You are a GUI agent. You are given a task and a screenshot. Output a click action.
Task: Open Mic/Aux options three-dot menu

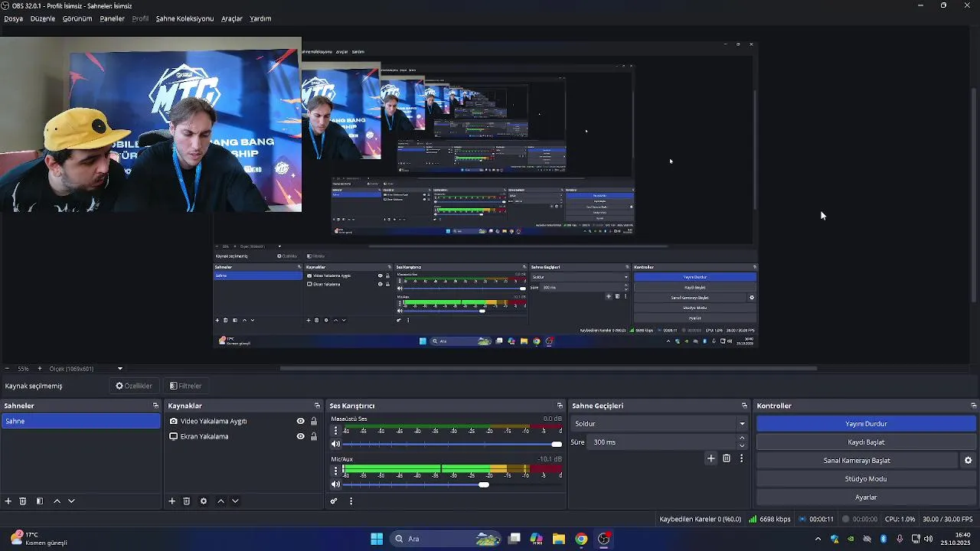tap(335, 471)
